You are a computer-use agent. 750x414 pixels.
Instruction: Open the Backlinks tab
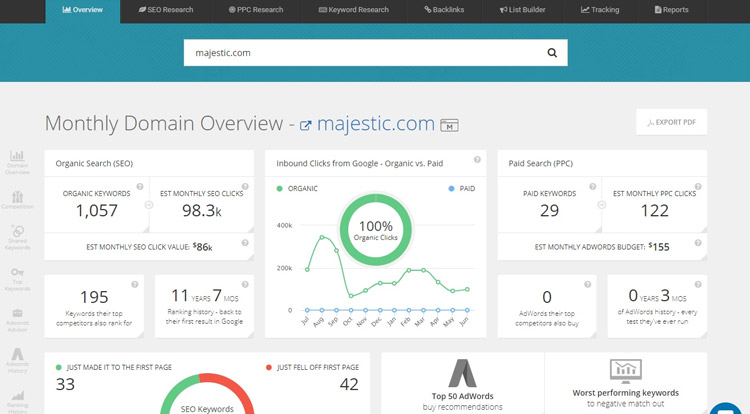click(x=444, y=11)
